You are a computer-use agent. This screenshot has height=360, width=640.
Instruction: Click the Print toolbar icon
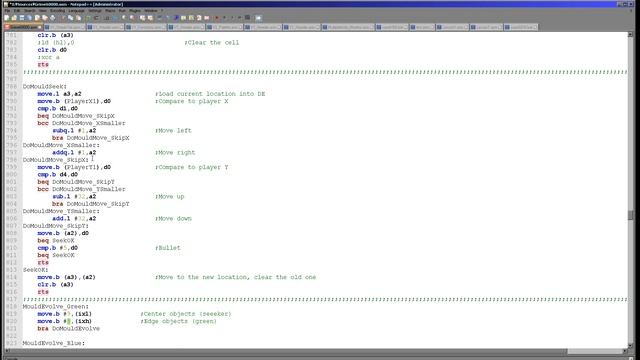(x=52, y=18)
